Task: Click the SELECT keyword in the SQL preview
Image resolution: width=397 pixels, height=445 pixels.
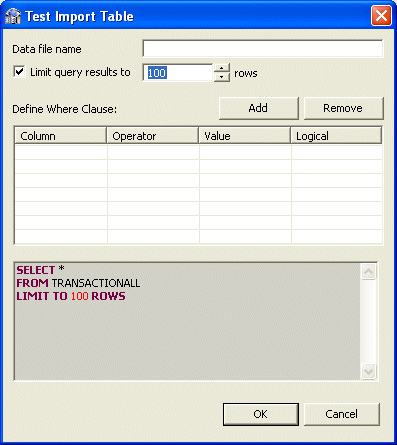Action: tap(36, 270)
